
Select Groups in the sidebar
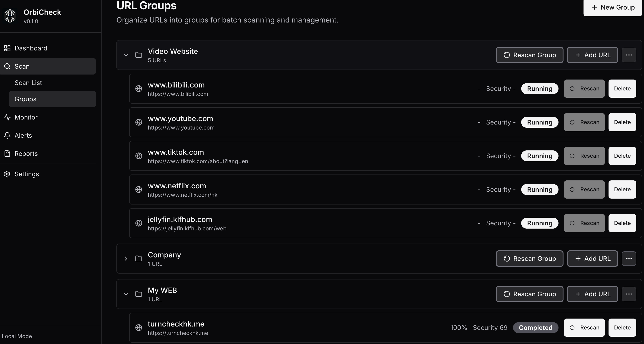click(25, 99)
